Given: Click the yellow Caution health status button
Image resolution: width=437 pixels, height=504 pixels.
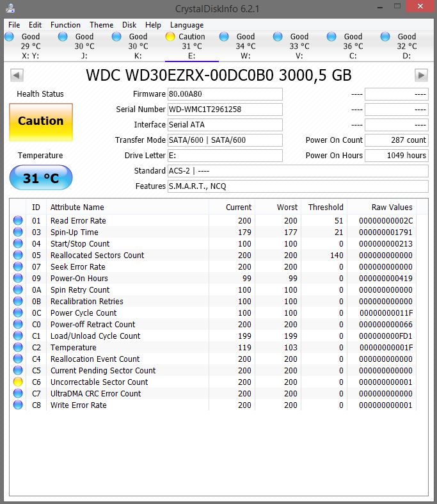Looking at the screenshot, I should point(41,122).
